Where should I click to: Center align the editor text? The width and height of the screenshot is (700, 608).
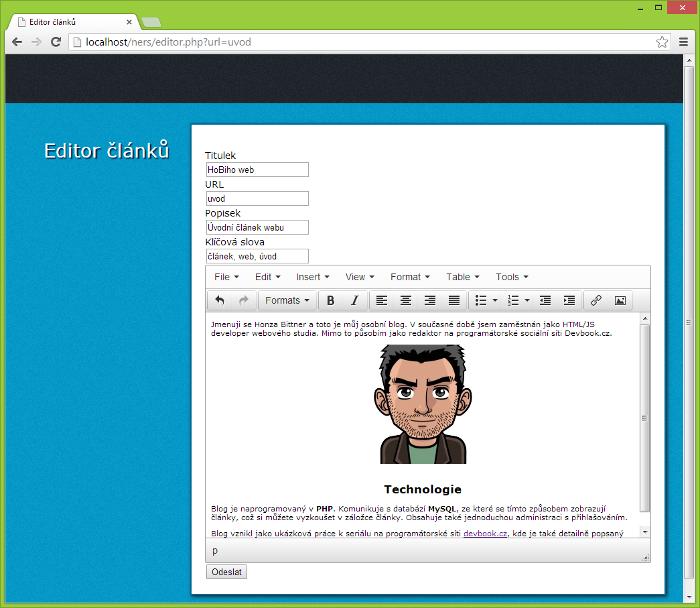click(405, 300)
